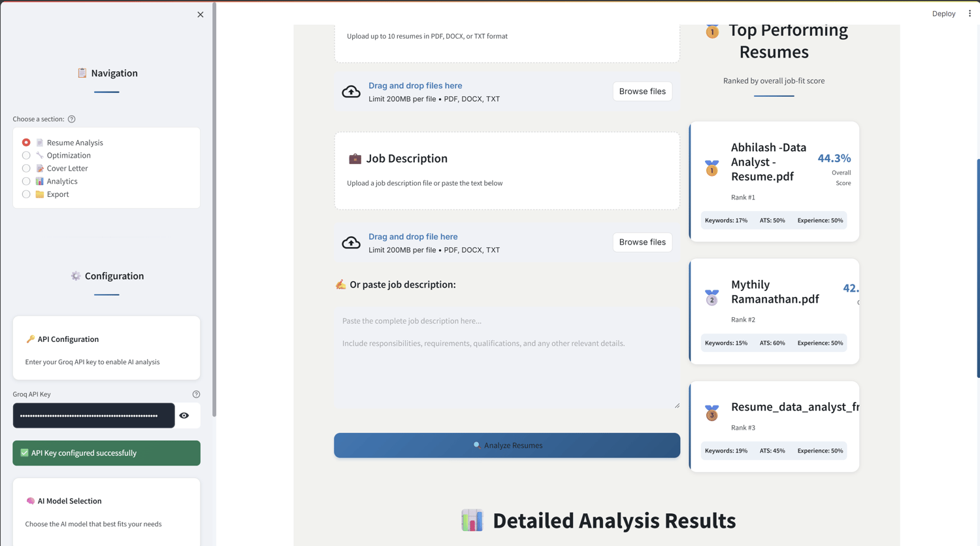Click the Groq API Key password field

pyautogui.click(x=94, y=416)
